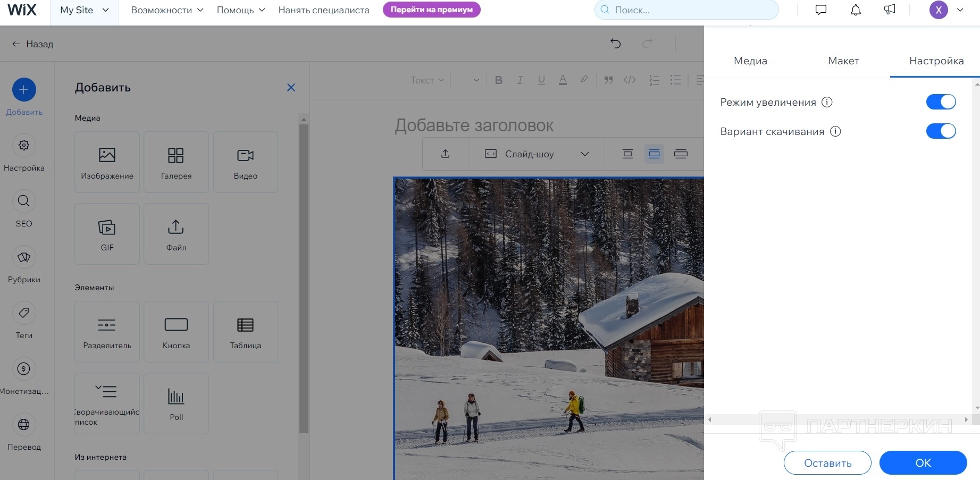Switch to the Медиа tab
980x480 pixels.
coord(750,61)
